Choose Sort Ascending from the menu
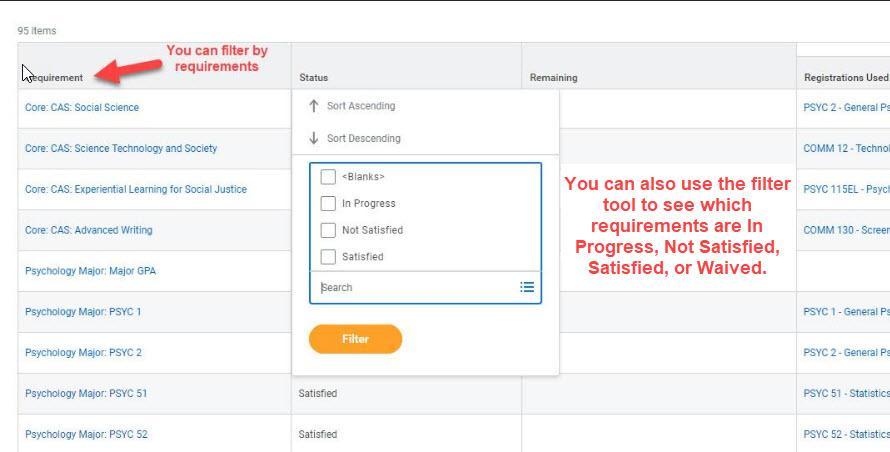Image resolution: width=890 pixels, height=452 pixels. pos(361,106)
